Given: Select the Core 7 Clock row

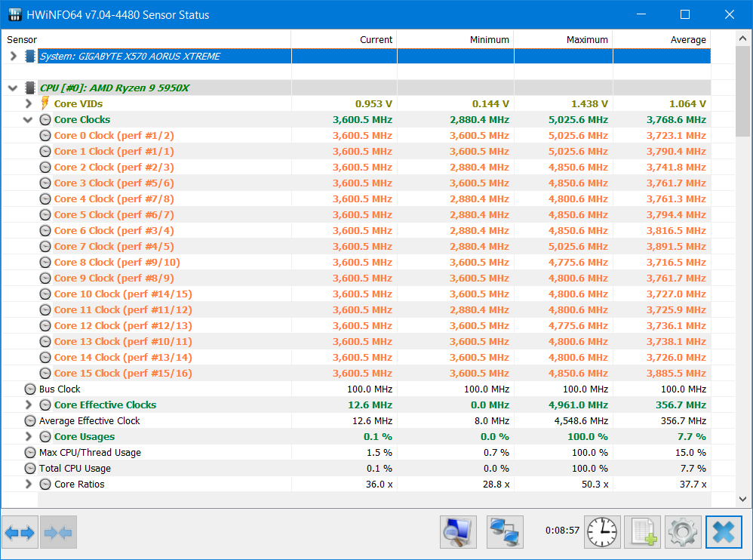Looking at the screenshot, I should 356,246.
